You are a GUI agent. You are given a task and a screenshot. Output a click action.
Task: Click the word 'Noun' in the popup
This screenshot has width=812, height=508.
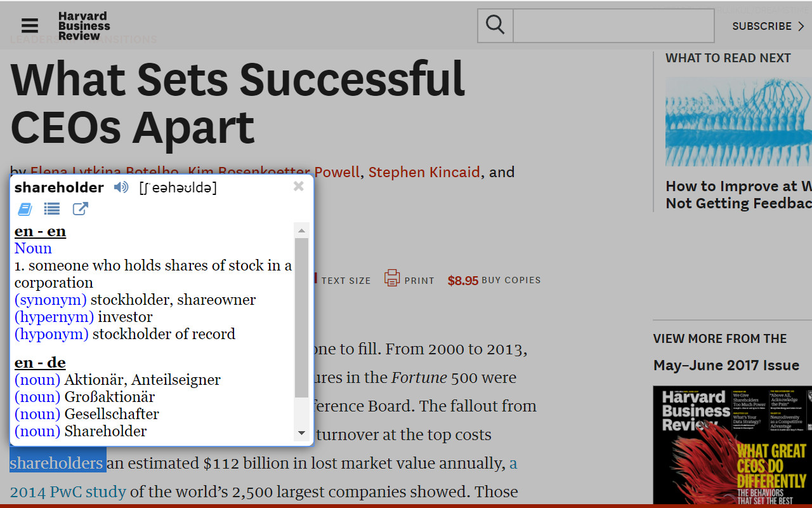pos(33,248)
